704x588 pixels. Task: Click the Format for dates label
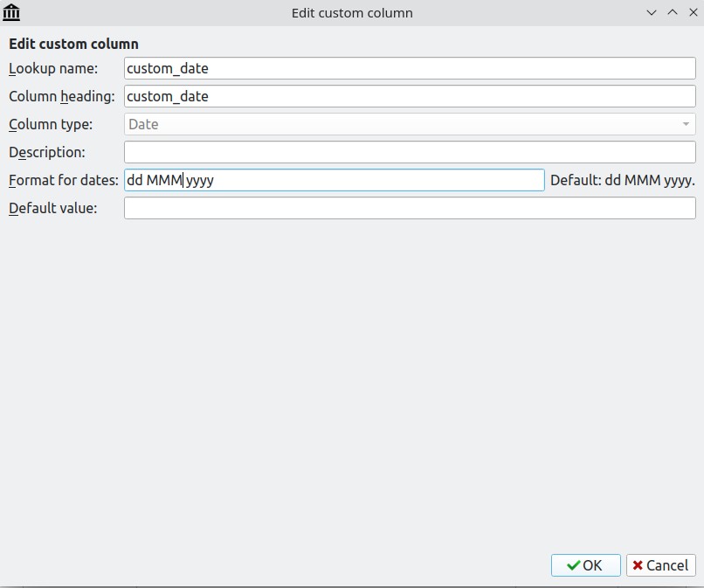tap(64, 181)
